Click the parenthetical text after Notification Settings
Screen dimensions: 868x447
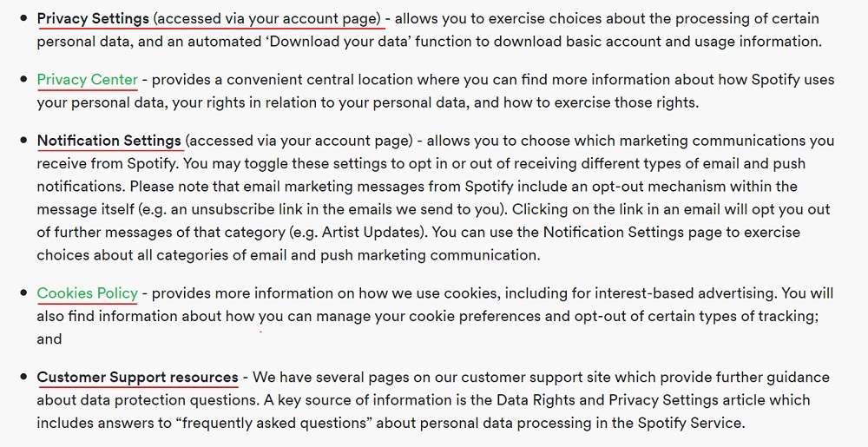299,141
